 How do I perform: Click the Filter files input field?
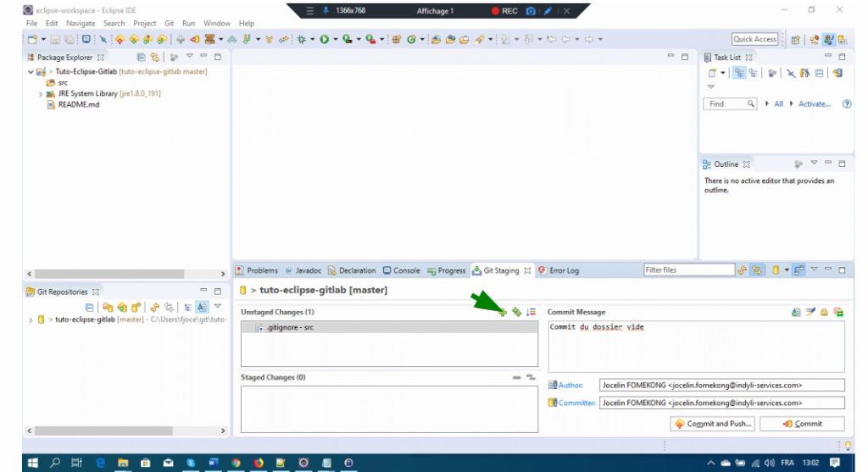point(689,270)
